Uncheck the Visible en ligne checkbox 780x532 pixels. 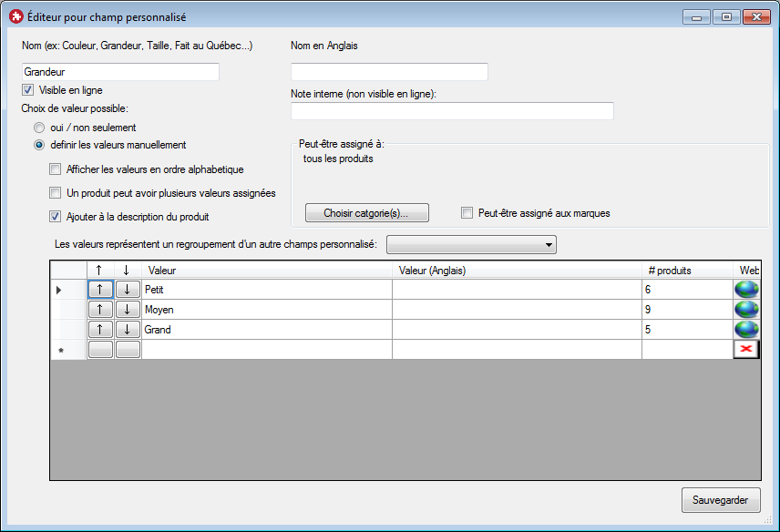pyautogui.click(x=28, y=90)
